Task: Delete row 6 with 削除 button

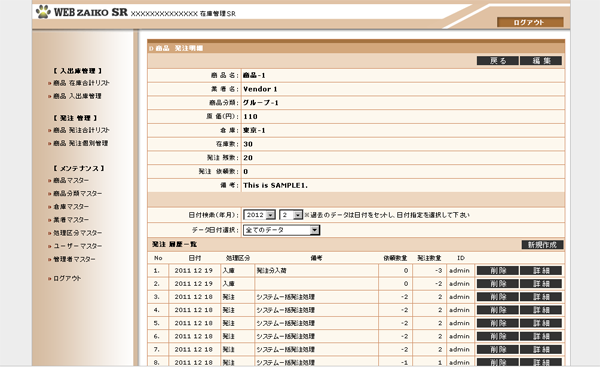Action: [497, 336]
